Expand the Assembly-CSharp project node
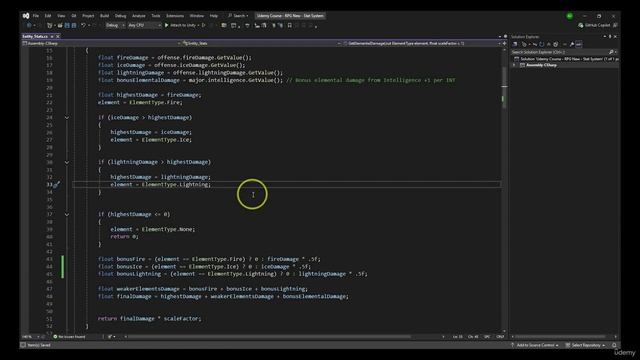Viewport: 640px width, 360px height. [x=514, y=65]
